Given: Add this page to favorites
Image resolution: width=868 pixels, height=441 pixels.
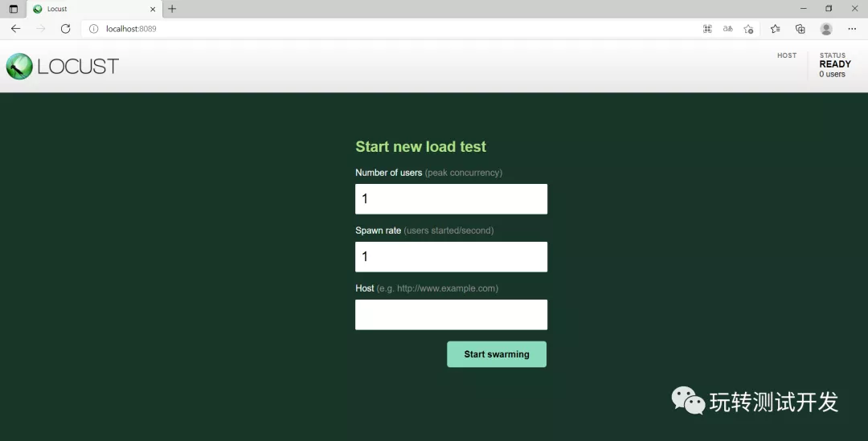Looking at the screenshot, I should tap(748, 29).
